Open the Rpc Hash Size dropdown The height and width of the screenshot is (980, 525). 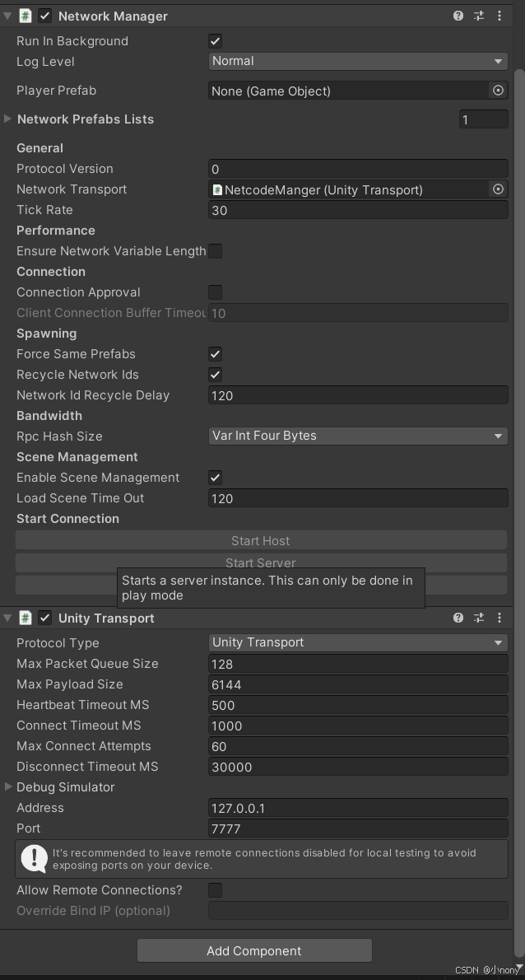(x=357, y=436)
